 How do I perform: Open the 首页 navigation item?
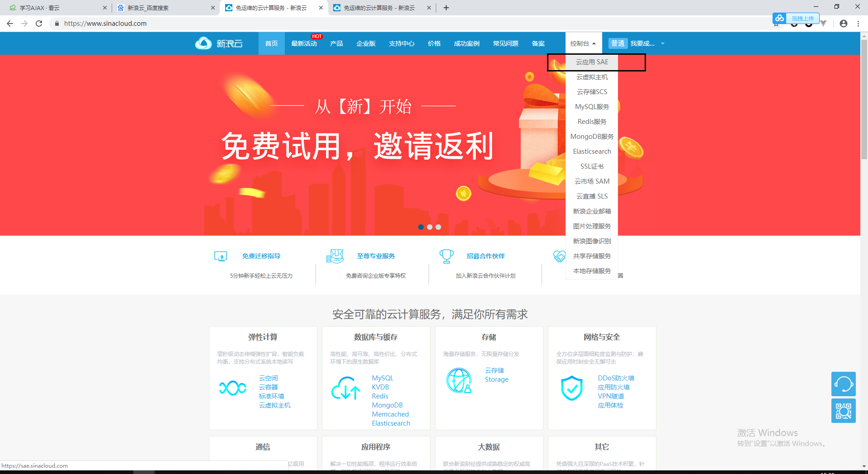[x=271, y=43]
